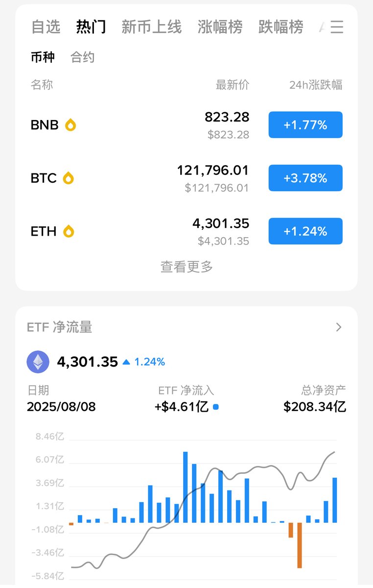Tap the blue up triangle near 1.24%
The image size is (373, 588).
127,362
